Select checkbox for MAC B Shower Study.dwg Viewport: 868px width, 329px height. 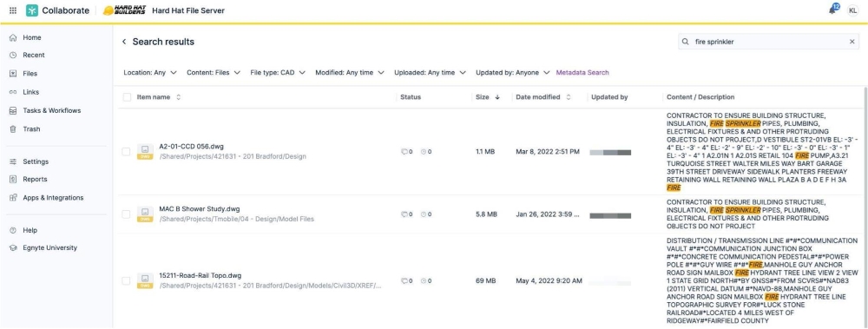tap(126, 214)
